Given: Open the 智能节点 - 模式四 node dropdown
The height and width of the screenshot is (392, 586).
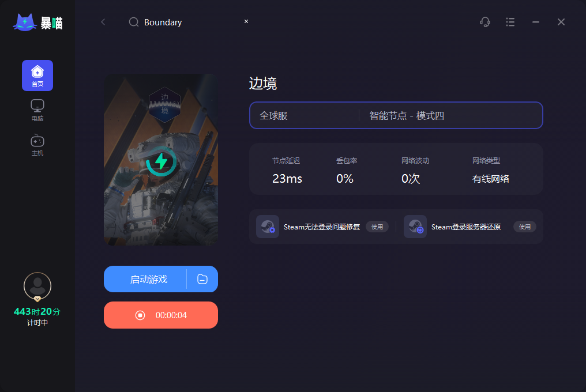Looking at the screenshot, I should [450, 115].
